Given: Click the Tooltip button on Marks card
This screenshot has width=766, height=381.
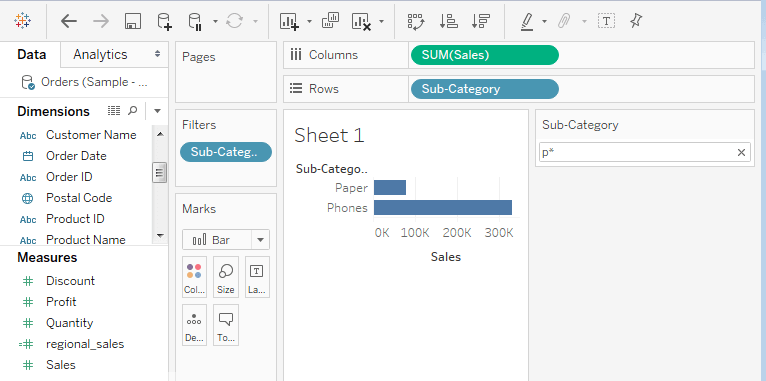Looking at the screenshot, I should pos(226,325).
